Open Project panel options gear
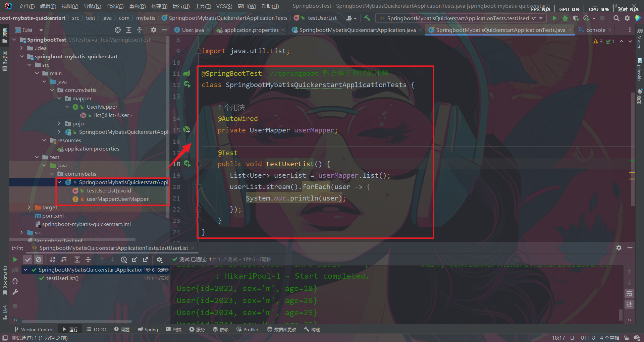This screenshot has width=644, height=342. point(153,30)
